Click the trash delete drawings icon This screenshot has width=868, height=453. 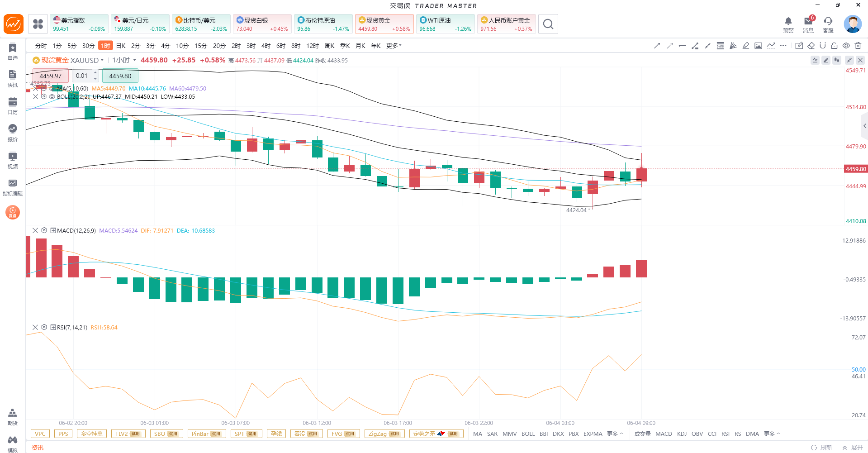(858, 46)
